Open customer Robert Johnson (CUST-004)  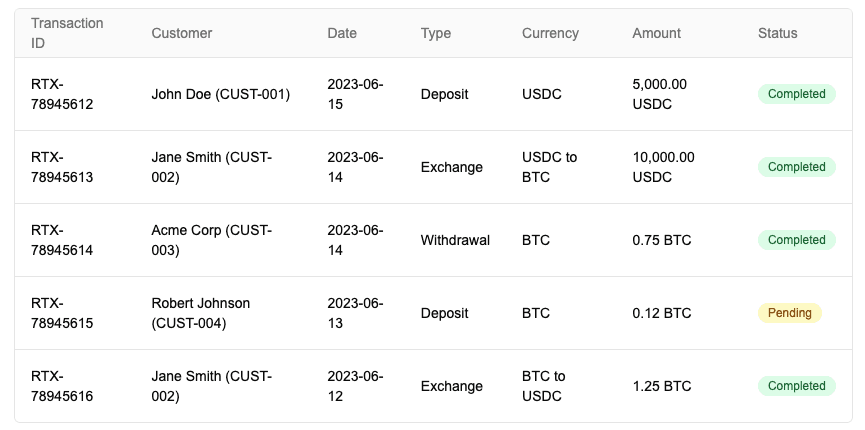tap(201, 313)
